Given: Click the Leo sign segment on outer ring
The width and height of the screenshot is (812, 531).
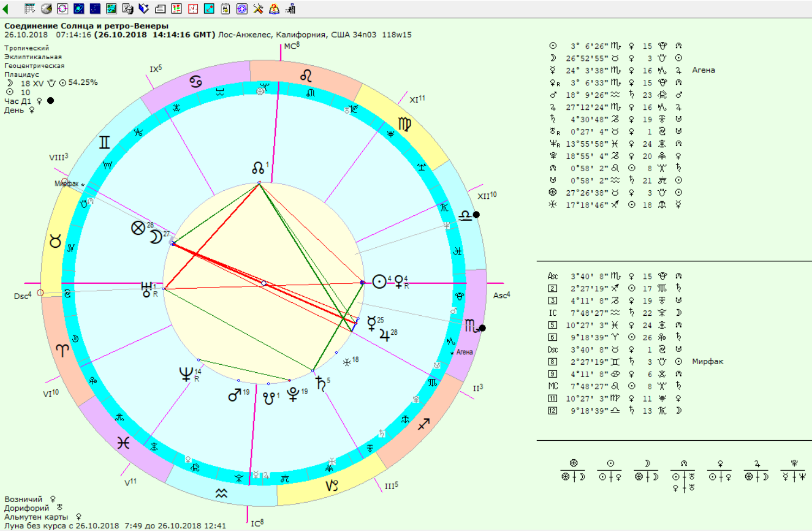Looking at the screenshot, I should 306,76.
